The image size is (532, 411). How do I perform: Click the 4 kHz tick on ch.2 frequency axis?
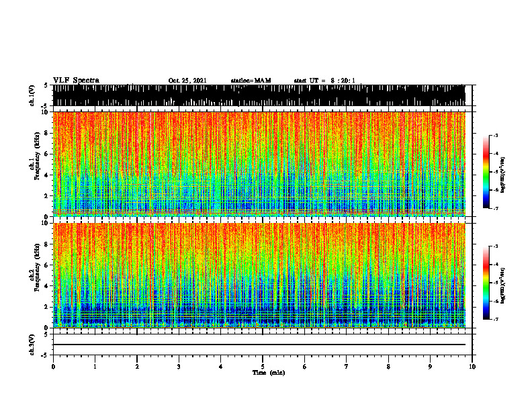pos(46,286)
